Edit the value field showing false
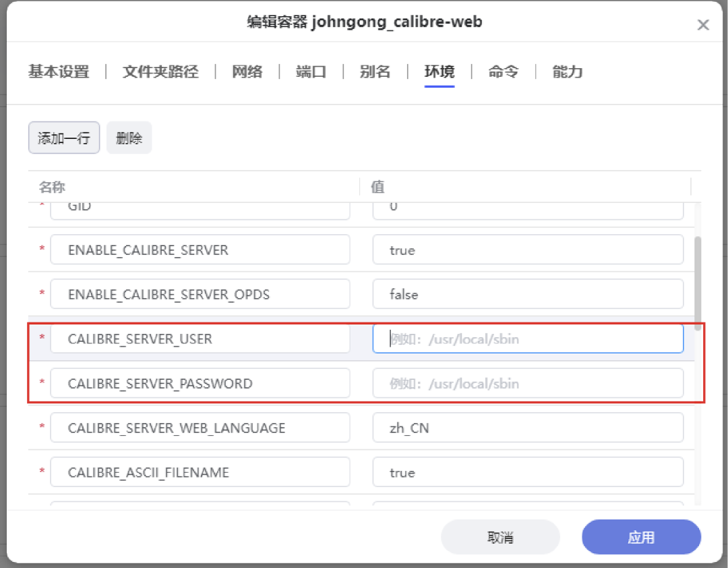The image size is (728, 568). click(528, 293)
